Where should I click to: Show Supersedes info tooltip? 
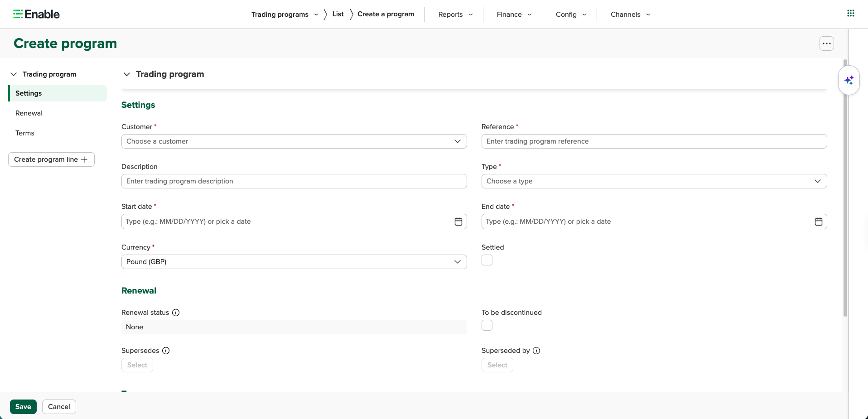click(166, 351)
